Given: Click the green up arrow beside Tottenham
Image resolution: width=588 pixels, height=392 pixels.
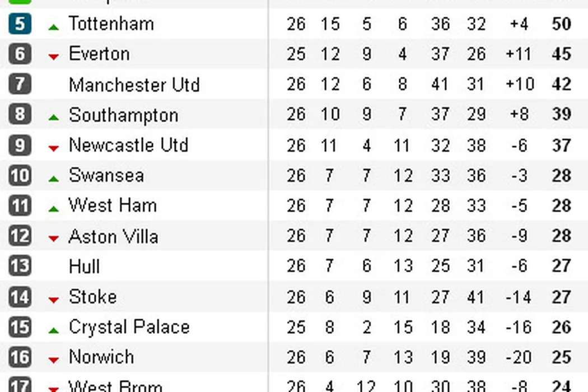Looking at the screenshot, I should tap(54, 26).
